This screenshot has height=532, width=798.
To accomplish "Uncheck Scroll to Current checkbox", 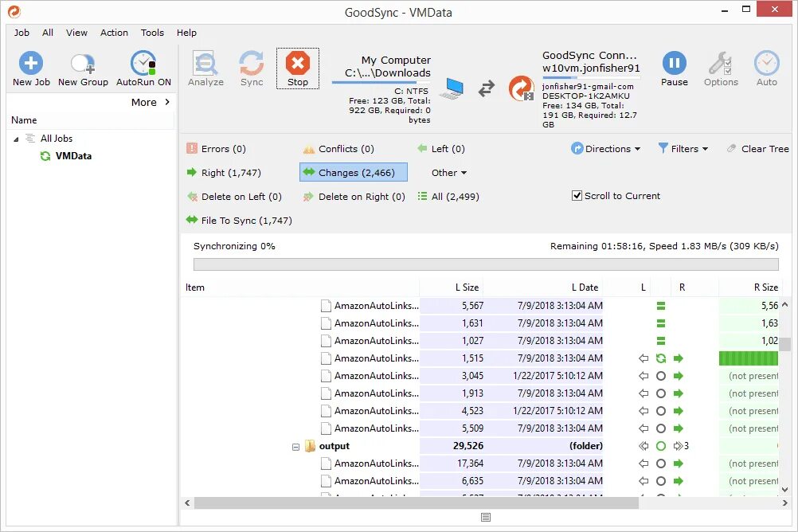I will pyautogui.click(x=577, y=196).
